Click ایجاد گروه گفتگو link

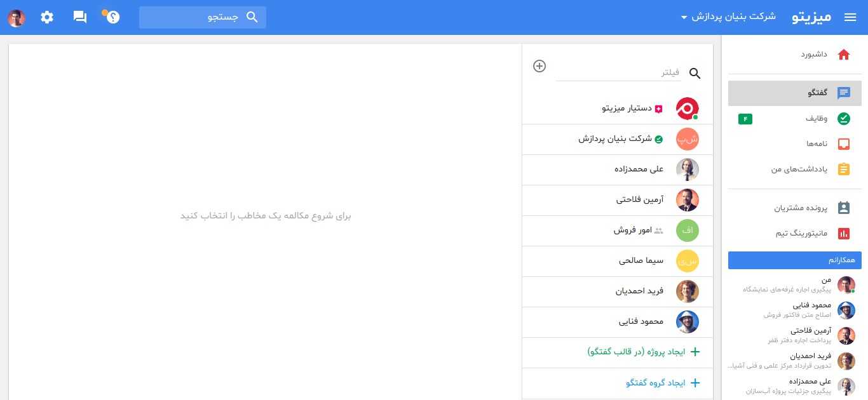[656, 383]
